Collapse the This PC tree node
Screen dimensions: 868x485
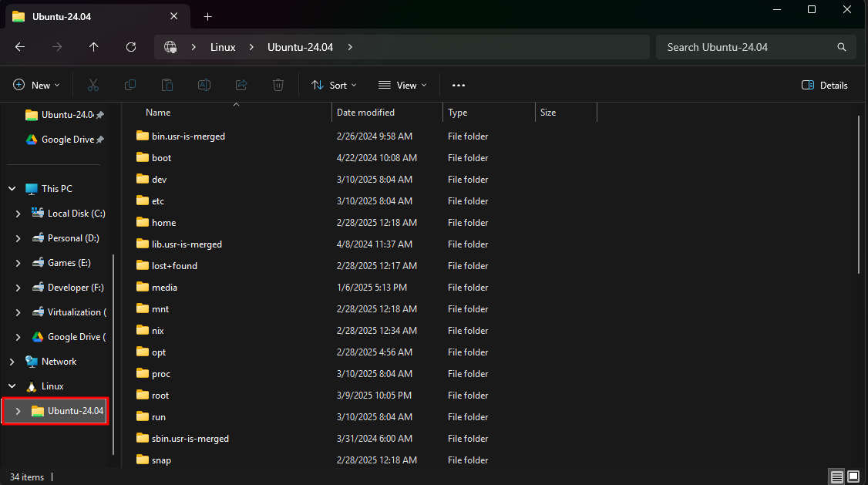12,189
